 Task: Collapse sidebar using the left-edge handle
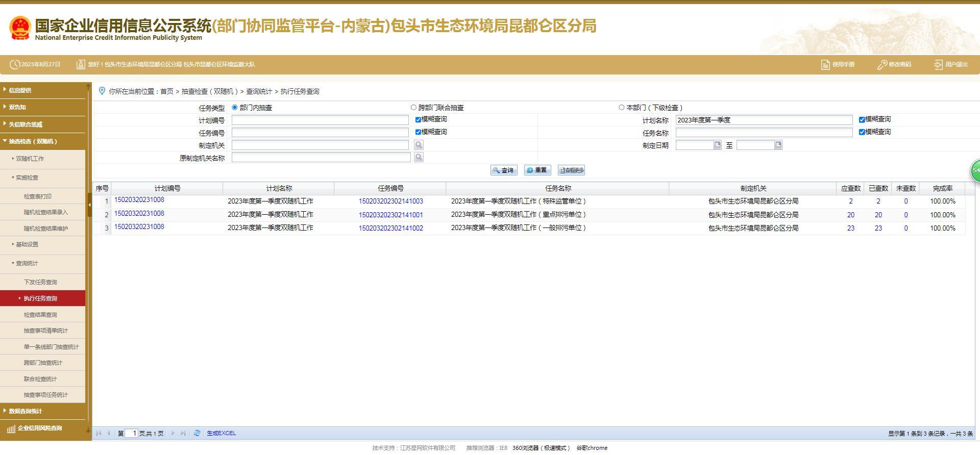90,205
